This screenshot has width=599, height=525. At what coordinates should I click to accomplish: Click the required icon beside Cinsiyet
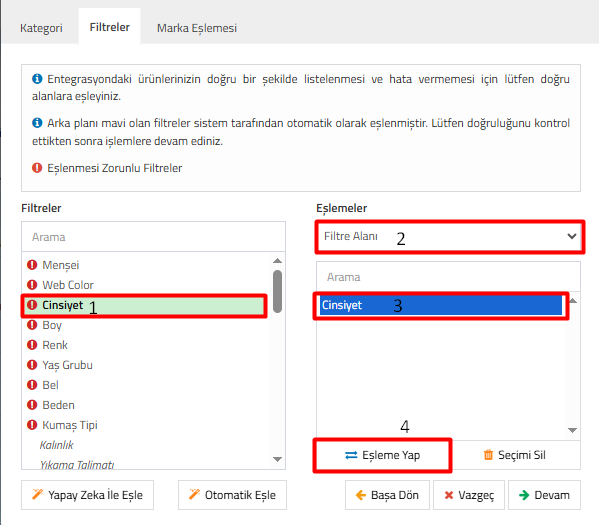pyautogui.click(x=32, y=305)
